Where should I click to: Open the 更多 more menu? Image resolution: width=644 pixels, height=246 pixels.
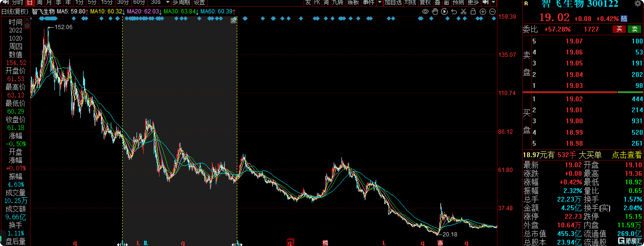coord(473,2)
